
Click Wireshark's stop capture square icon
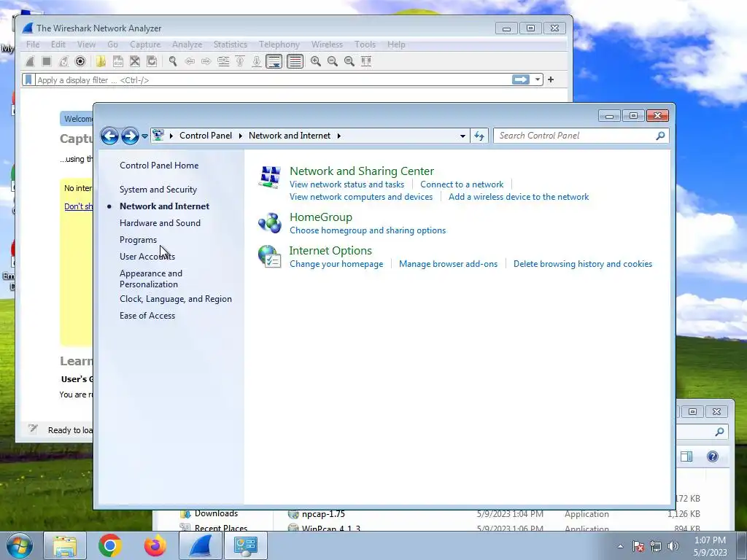click(x=47, y=61)
